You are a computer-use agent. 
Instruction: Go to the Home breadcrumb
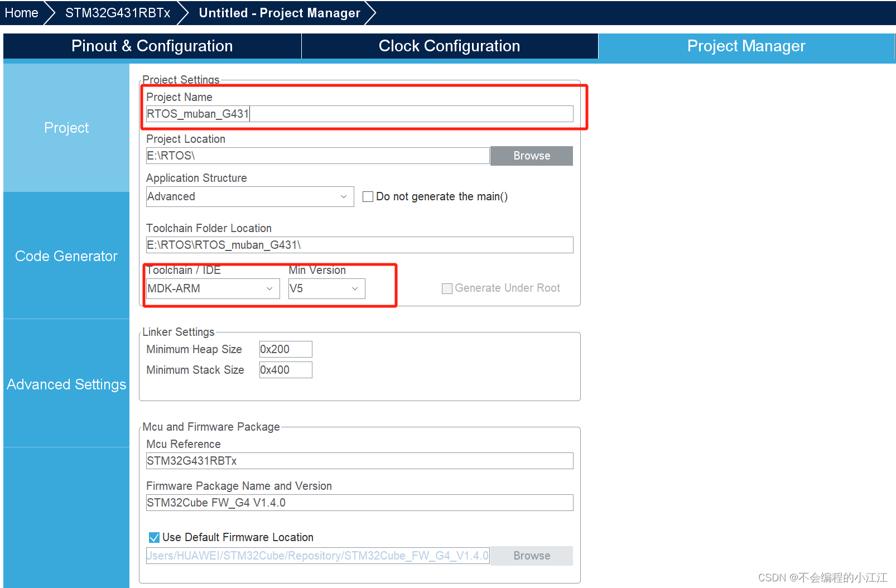coord(22,13)
